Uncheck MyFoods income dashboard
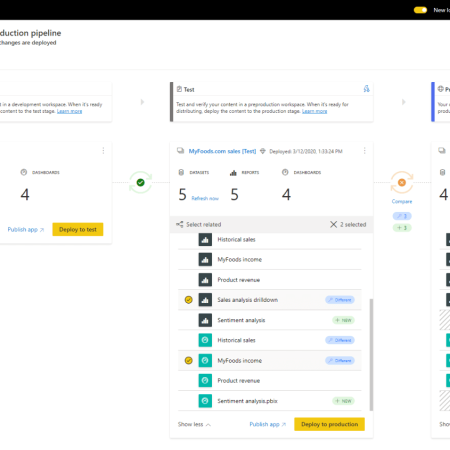 (x=189, y=360)
